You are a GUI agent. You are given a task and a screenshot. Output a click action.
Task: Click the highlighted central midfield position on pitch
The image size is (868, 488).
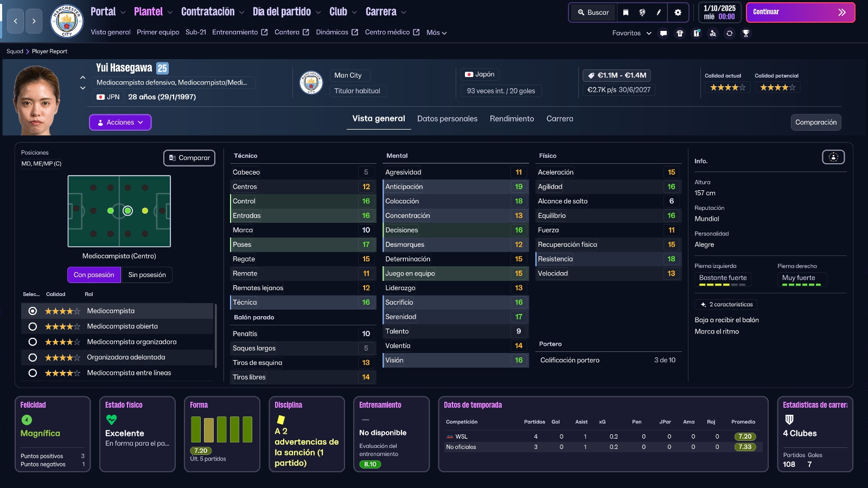[127, 210]
